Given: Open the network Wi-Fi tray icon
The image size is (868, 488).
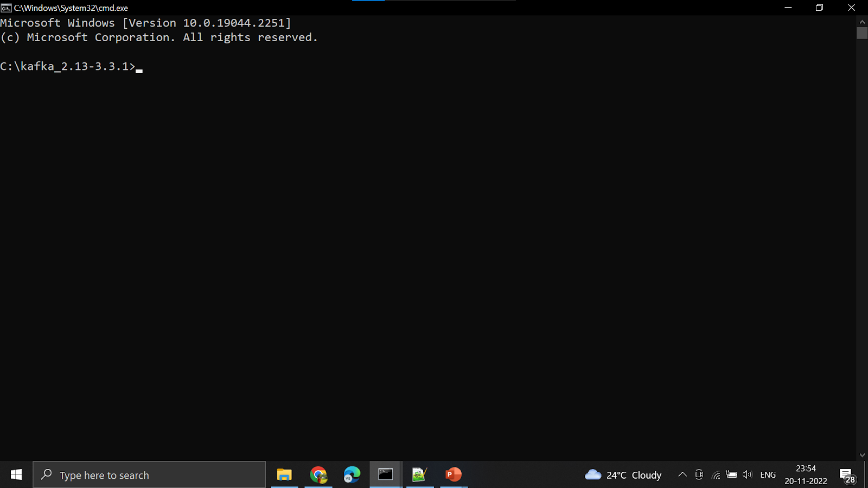Looking at the screenshot, I should (716, 475).
